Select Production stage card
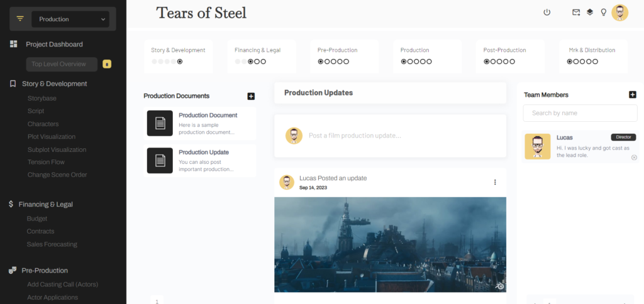The image size is (644, 304). pos(427,57)
